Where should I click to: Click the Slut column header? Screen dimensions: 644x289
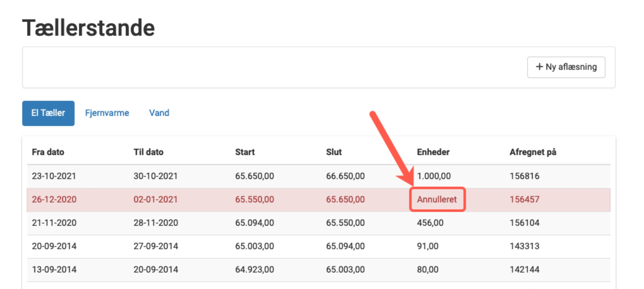[334, 152]
